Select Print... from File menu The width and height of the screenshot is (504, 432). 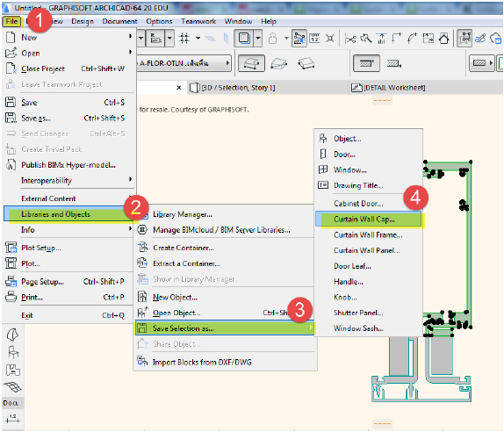point(69,298)
